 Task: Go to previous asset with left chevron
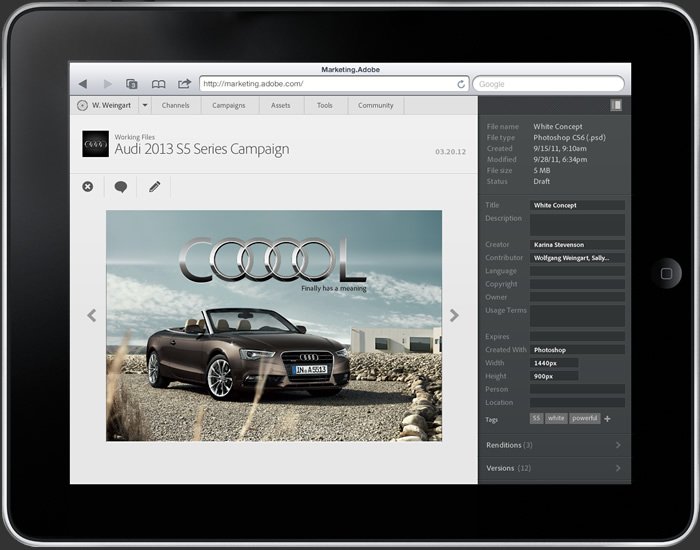(x=92, y=315)
